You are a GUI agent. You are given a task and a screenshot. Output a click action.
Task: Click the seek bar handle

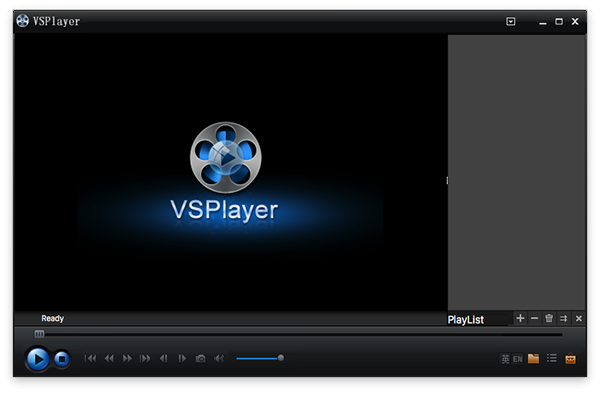coord(39,334)
